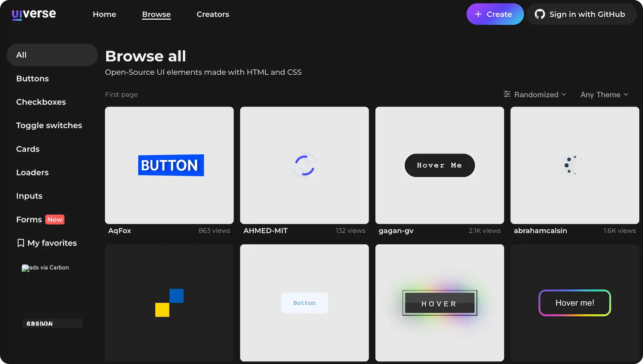The height and width of the screenshot is (364, 643).
Task: Select the Toggle switches category
Action: pos(49,125)
